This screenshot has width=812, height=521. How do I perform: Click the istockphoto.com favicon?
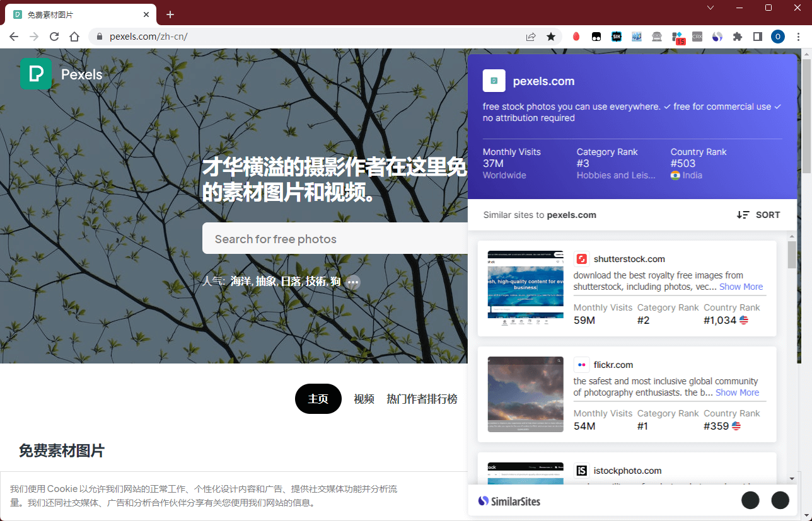click(x=581, y=470)
